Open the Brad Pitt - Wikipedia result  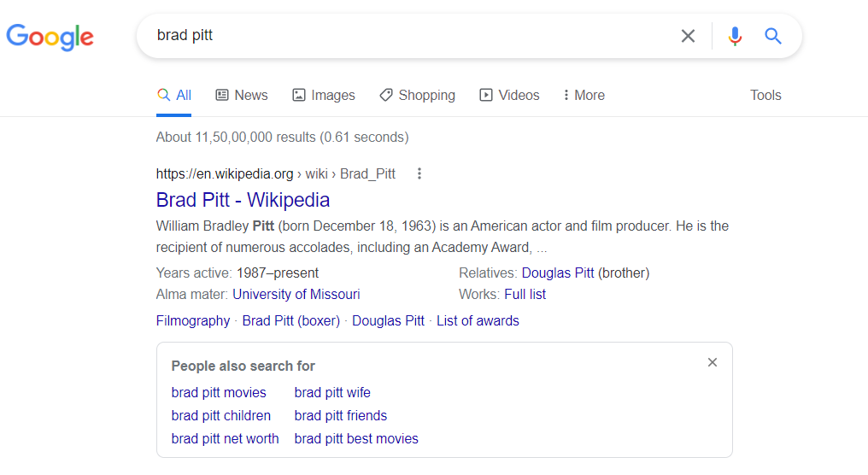[243, 200]
